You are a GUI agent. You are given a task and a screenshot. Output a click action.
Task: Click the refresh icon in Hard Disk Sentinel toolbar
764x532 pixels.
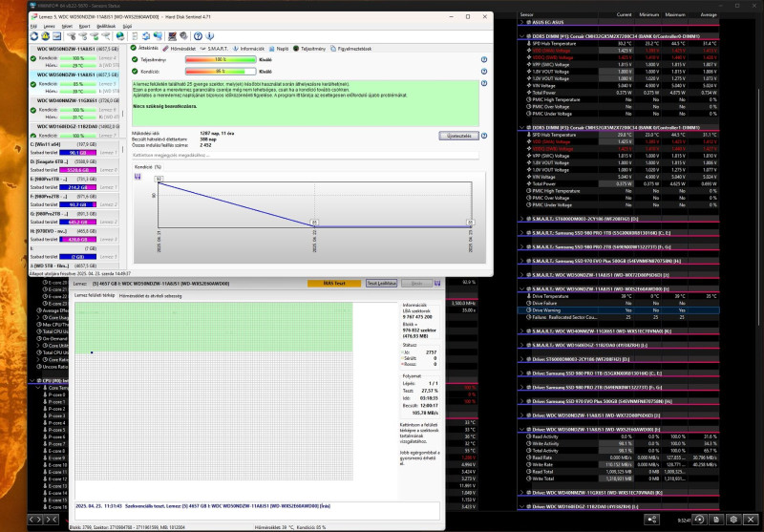(x=34, y=36)
